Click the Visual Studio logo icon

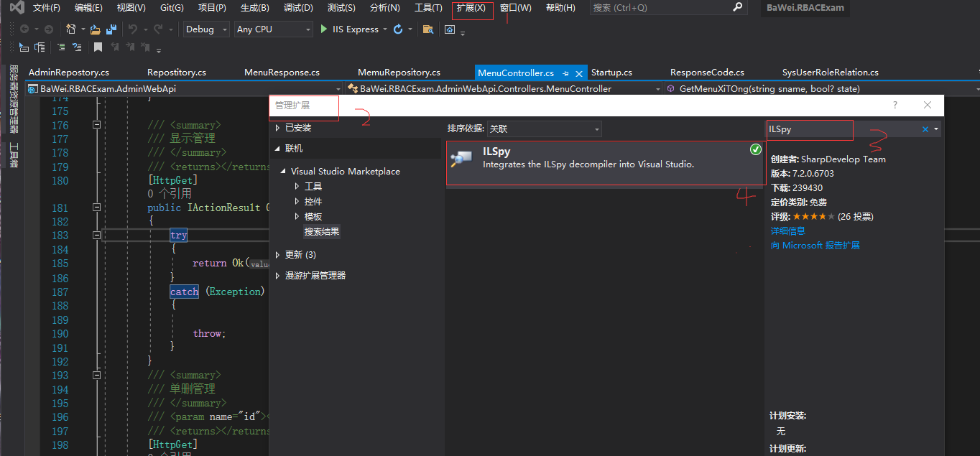[x=17, y=8]
